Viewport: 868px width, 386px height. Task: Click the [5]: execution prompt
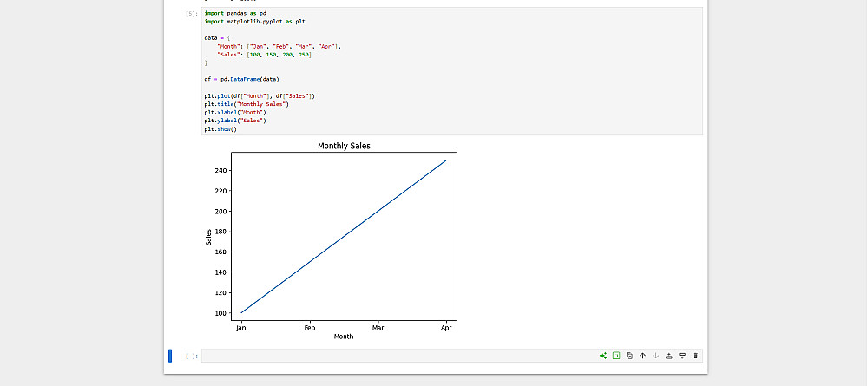coord(192,15)
